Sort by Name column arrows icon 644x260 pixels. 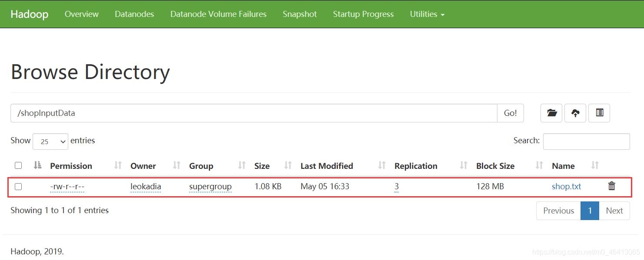tap(595, 165)
